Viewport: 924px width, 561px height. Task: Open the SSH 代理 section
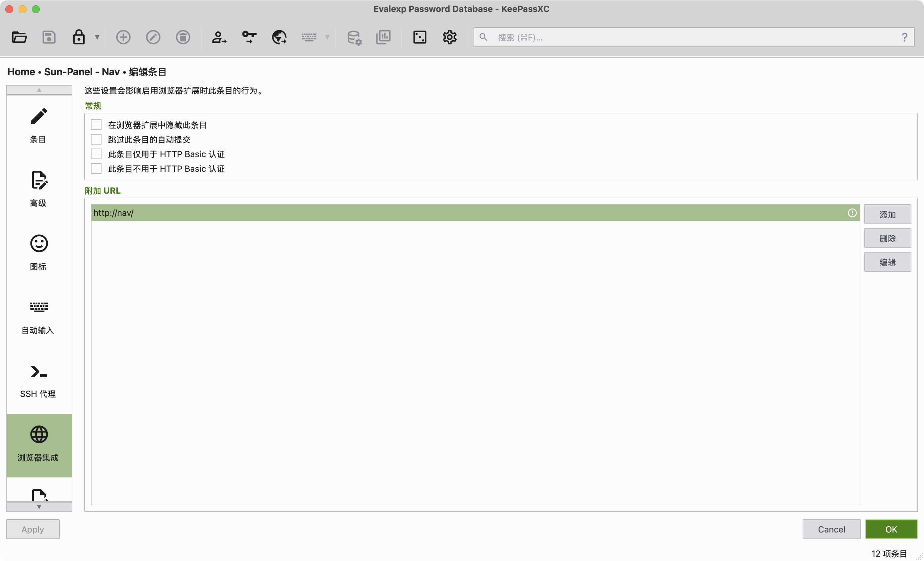click(38, 381)
